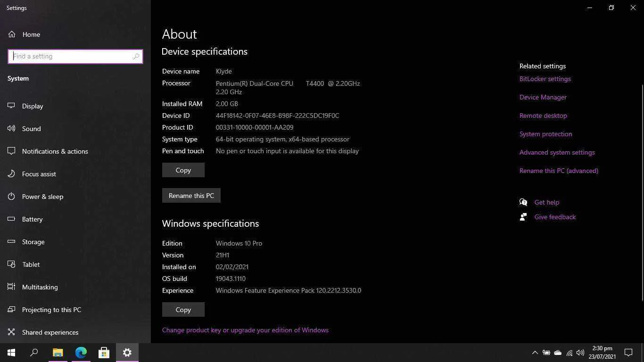The height and width of the screenshot is (362, 644).
Task: Open BitLocker settings link
Action: pyautogui.click(x=545, y=79)
